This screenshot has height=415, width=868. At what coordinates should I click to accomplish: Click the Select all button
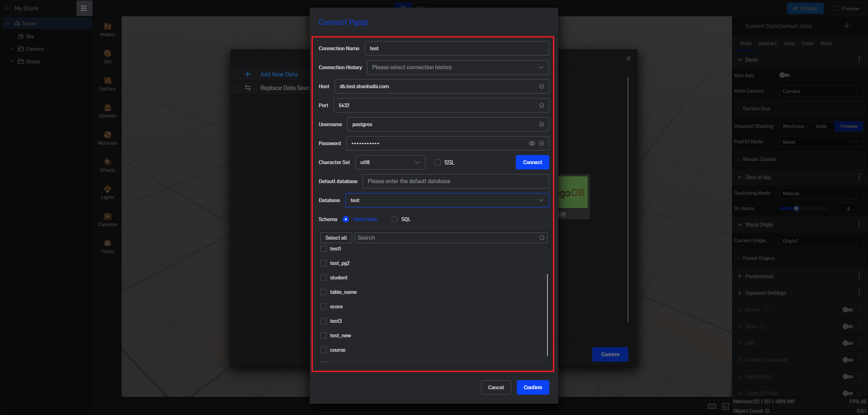point(336,238)
